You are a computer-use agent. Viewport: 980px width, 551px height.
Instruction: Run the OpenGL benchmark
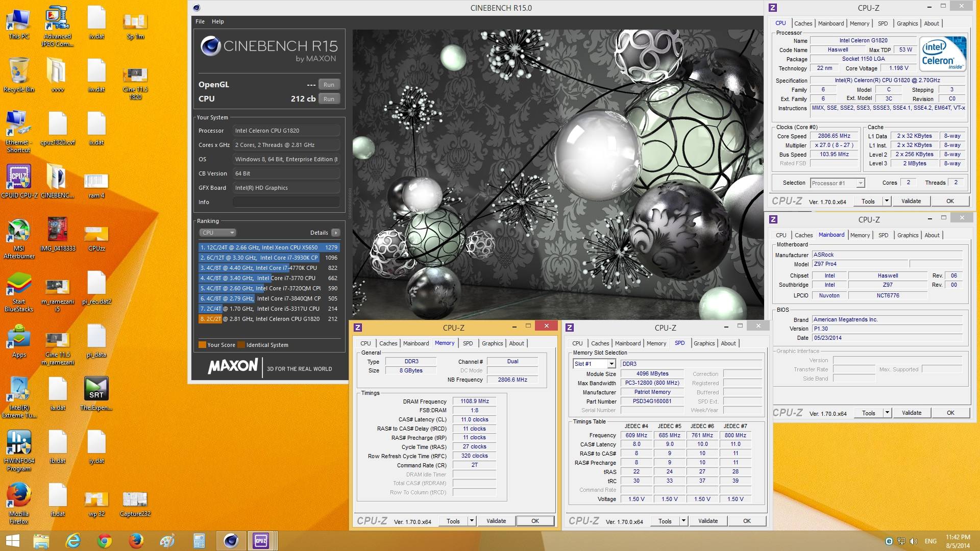[329, 85]
